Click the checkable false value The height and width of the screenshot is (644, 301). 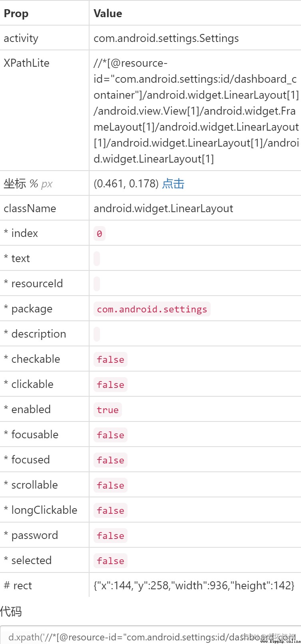pos(110,359)
